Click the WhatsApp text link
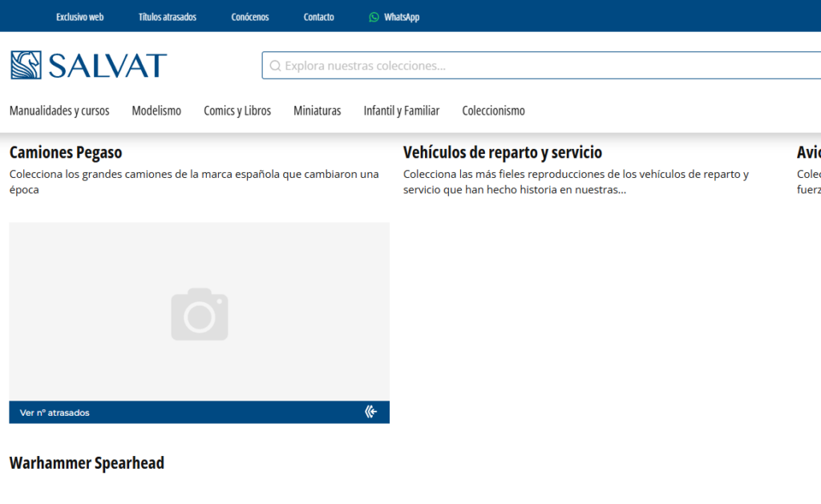The height and width of the screenshot is (504, 821). click(402, 17)
